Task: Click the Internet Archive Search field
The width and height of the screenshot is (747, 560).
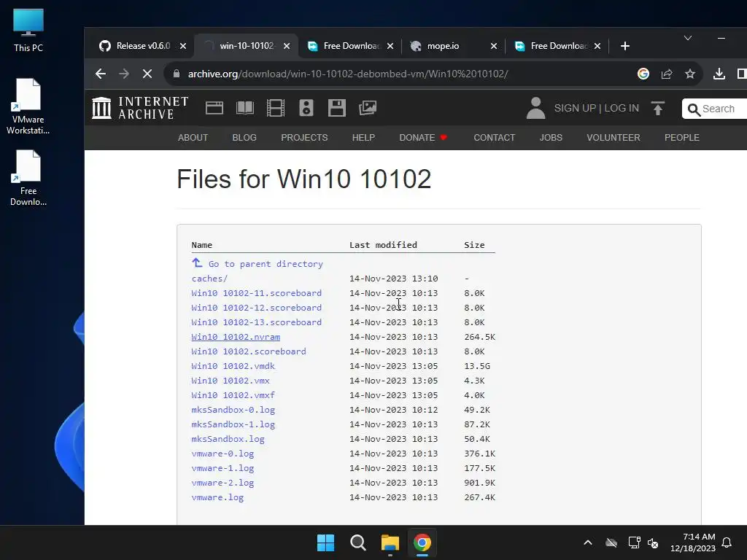Action: [x=715, y=109]
